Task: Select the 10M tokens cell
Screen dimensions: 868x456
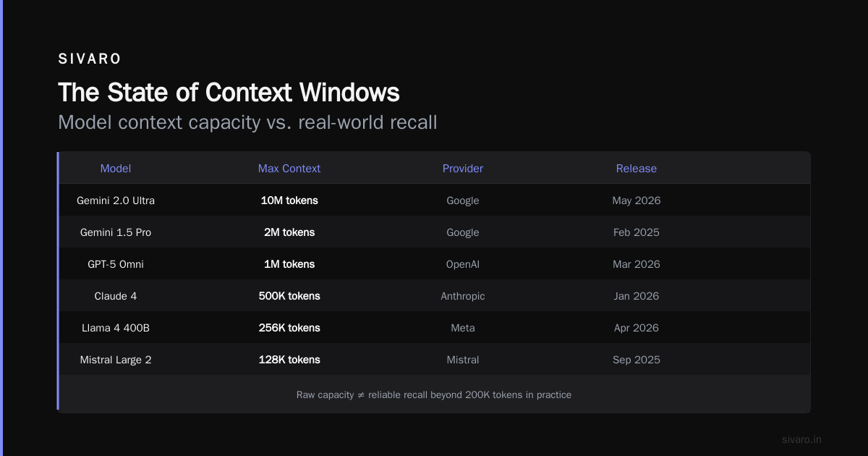Action: (x=289, y=200)
